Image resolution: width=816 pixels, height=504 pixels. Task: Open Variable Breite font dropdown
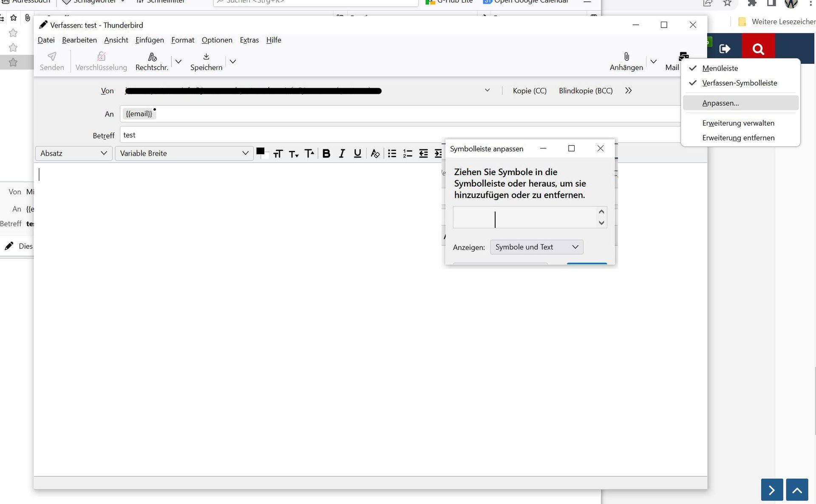tap(184, 153)
